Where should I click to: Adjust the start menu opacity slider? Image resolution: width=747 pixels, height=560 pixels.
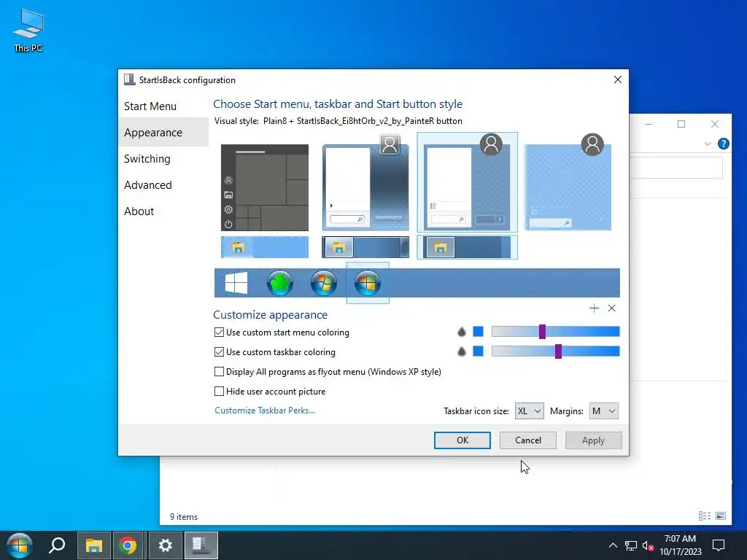[555, 332]
